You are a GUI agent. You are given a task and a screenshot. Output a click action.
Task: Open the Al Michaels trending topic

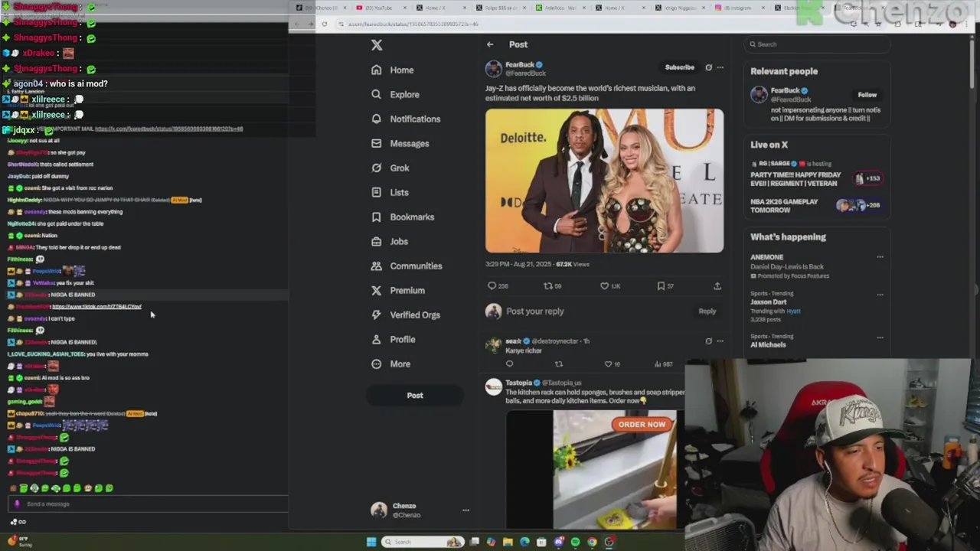click(x=768, y=344)
